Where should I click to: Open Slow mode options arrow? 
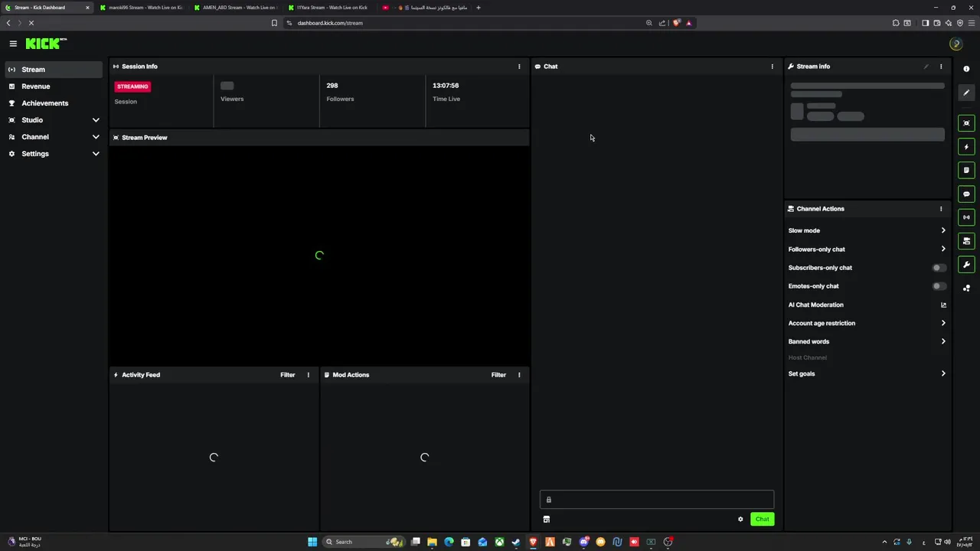[x=943, y=230]
